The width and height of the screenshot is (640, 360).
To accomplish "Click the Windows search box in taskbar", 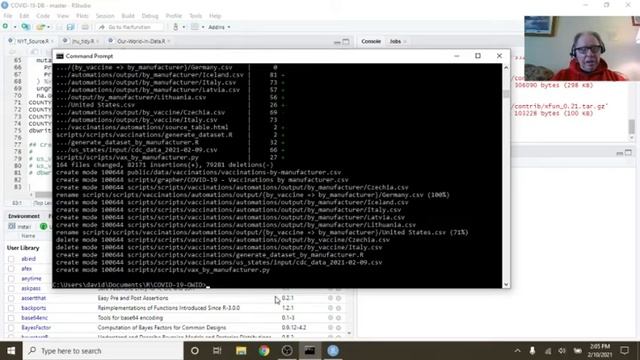I will [103, 351].
